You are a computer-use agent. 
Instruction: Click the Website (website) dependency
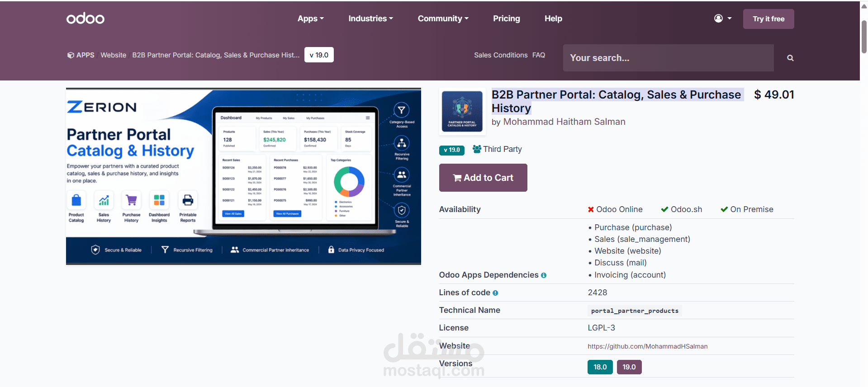(627, 251)
